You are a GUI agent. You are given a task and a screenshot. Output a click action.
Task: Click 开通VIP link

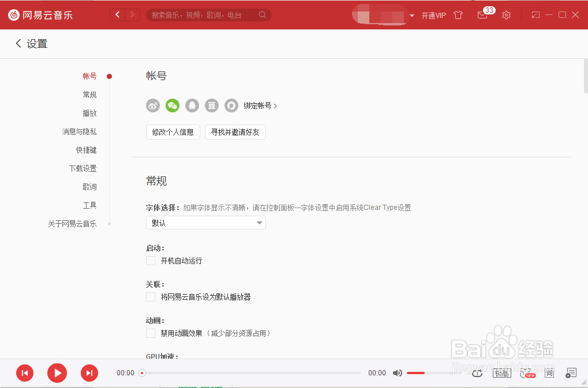(433, 16)
